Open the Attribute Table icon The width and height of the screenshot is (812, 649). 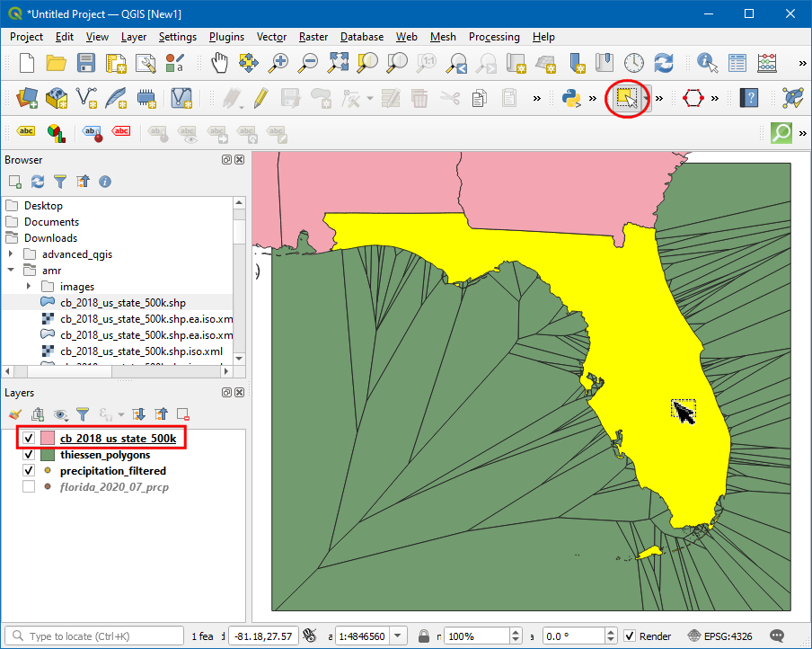[x=737, y=63]
